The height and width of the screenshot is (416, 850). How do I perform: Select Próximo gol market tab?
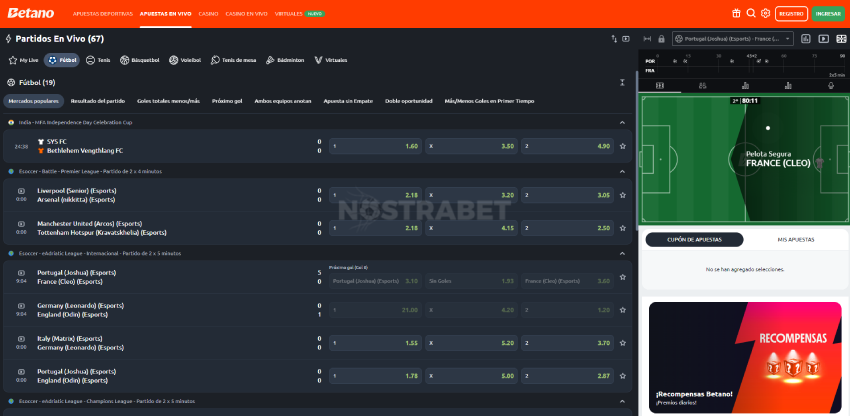(x=227, y=101)
